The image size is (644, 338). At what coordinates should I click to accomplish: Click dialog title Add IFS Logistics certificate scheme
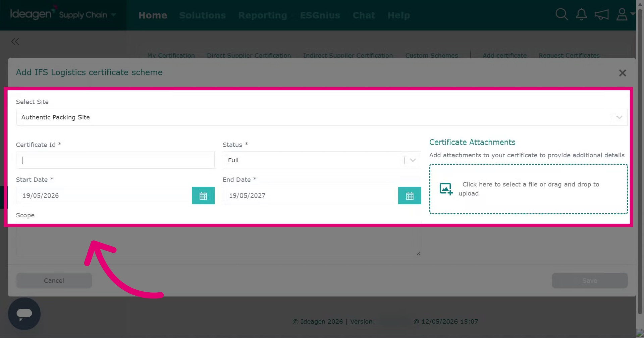point(89,72)
